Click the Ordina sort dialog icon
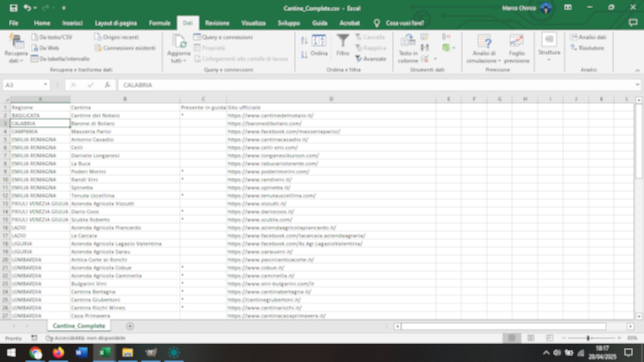Screen dimensions: 644x362 (x=319, y=41)
